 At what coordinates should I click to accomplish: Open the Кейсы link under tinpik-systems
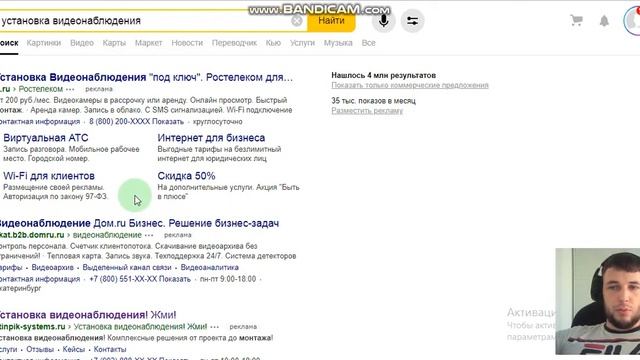74,349
